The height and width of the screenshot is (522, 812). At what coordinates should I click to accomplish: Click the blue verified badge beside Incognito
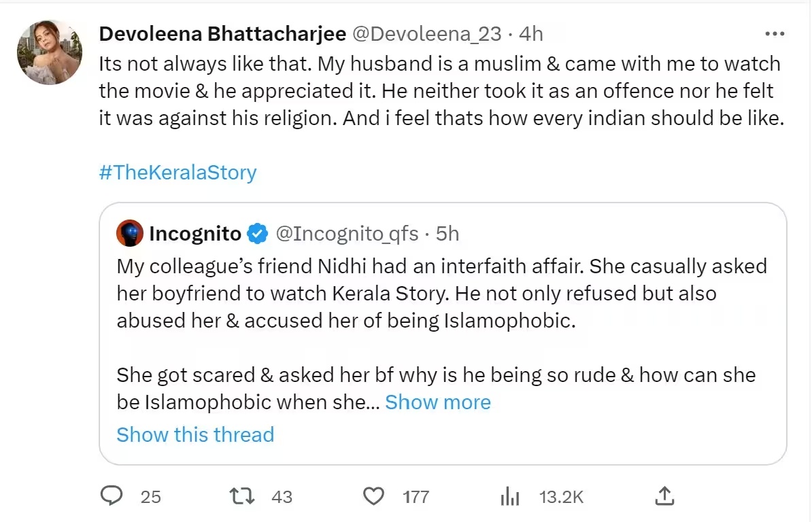click(256, 234)
